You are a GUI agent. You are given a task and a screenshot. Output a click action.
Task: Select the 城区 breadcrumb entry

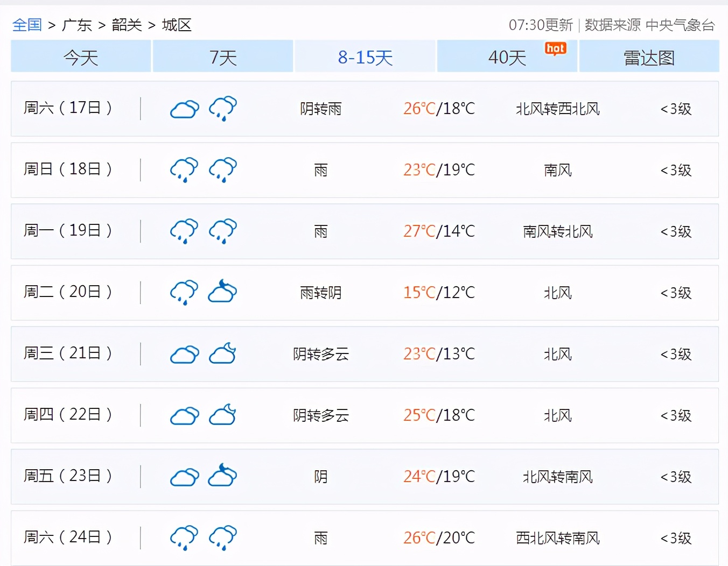pos(175,24)
